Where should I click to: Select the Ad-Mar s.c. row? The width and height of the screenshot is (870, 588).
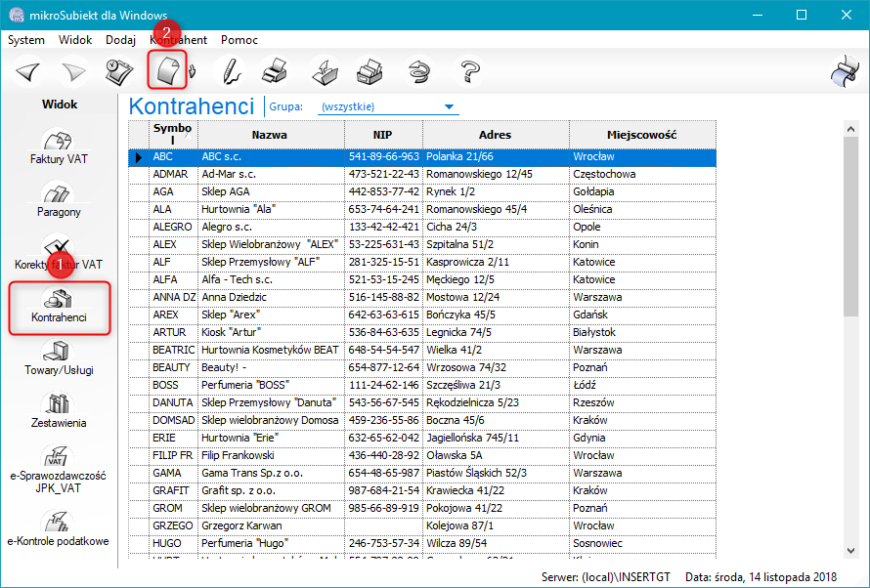422,174
